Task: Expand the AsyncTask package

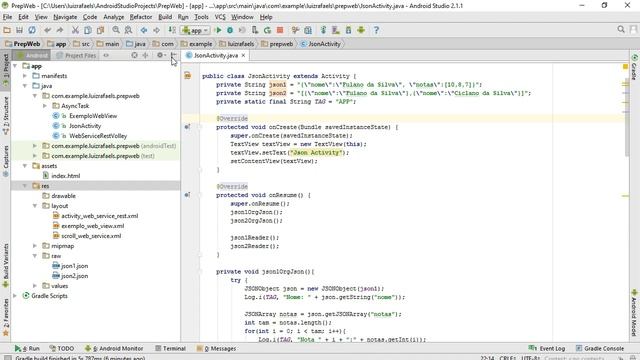Action: tap(45, 106)
